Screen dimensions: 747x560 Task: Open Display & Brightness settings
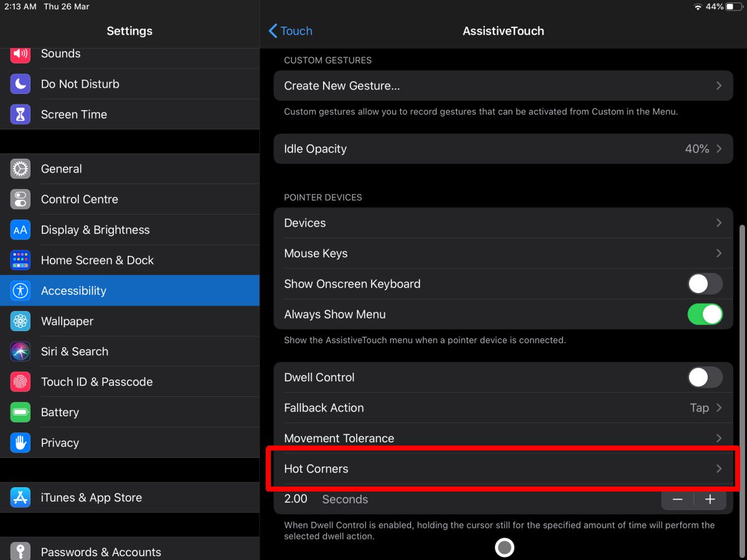(x=129, y=230)
